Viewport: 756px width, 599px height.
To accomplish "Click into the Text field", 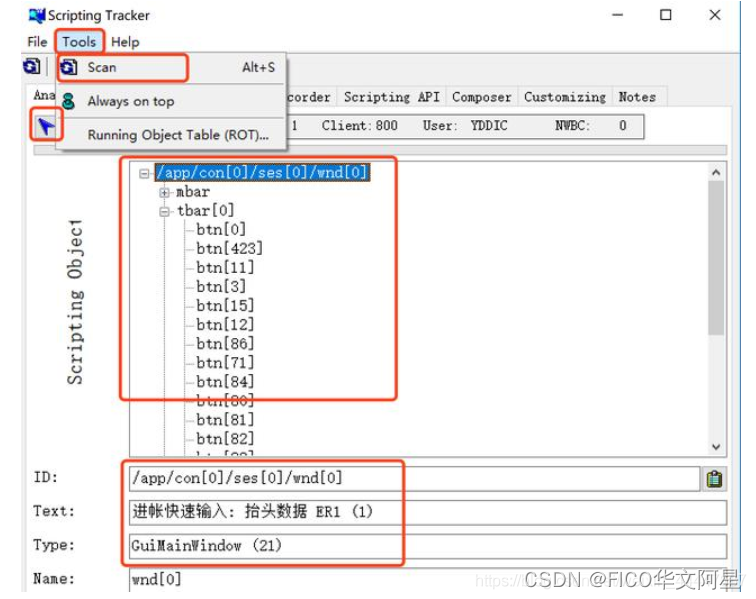I will 428,512.
